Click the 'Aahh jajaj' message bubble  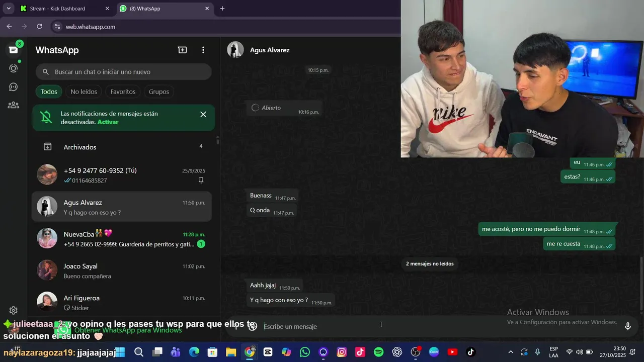pos(275,286)
